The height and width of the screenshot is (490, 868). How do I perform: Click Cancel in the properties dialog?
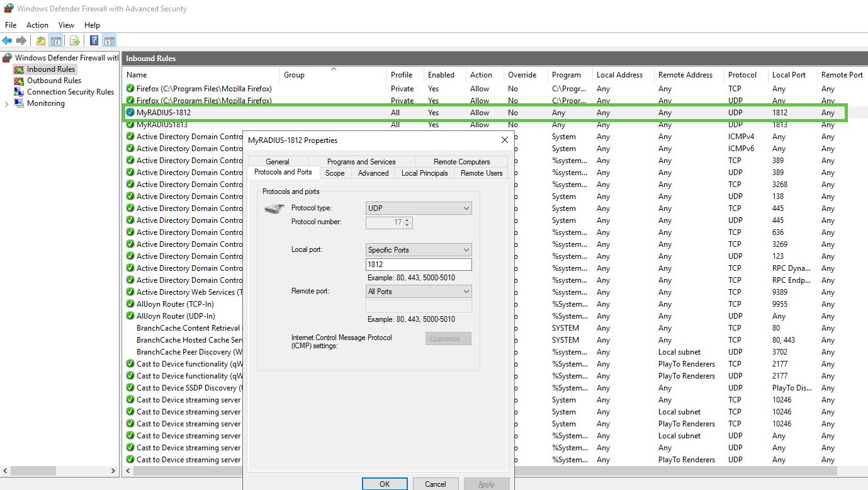[436, 484]
